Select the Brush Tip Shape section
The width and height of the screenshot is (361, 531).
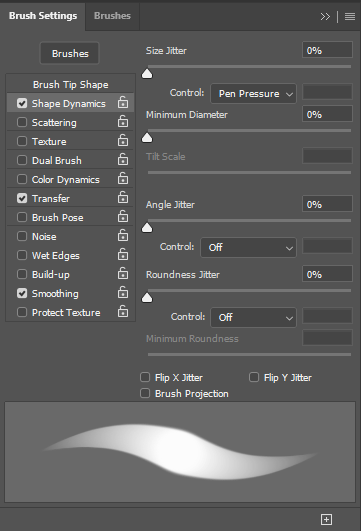click(x=70, y=84)
